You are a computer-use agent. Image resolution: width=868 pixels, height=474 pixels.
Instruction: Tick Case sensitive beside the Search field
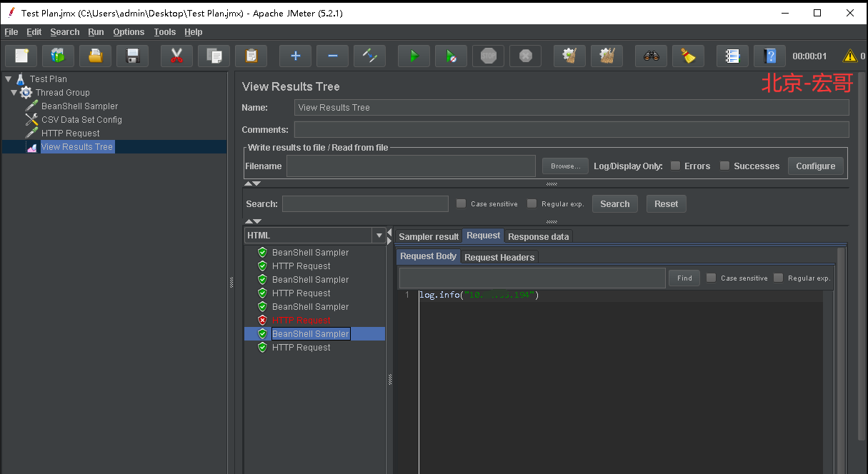coord(461,204)
